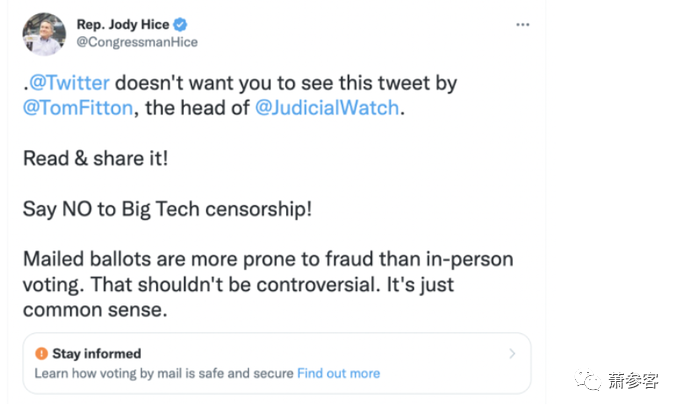Click the 'Learn how voting by mail' text
Image resolution: width=680 pixels, height=410 pixels.
[110, 373]
